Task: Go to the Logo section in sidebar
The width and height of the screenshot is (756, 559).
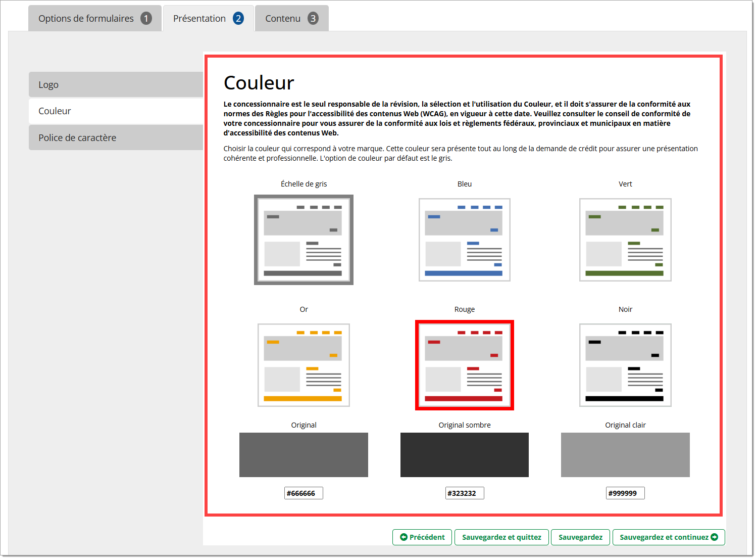Action: (x=116, y=85)
